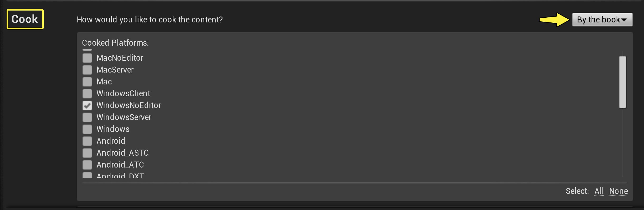Click the Cooked Platforms list label

[x=115, y=42]
